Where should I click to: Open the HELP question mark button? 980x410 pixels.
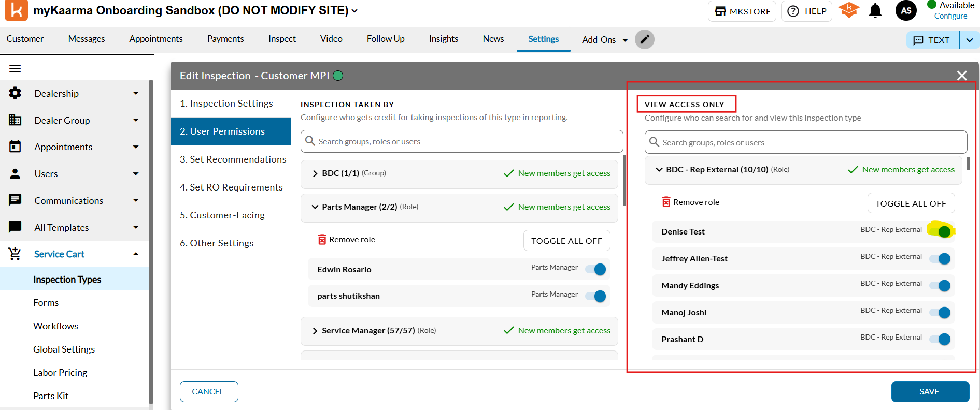click(807, 11)
